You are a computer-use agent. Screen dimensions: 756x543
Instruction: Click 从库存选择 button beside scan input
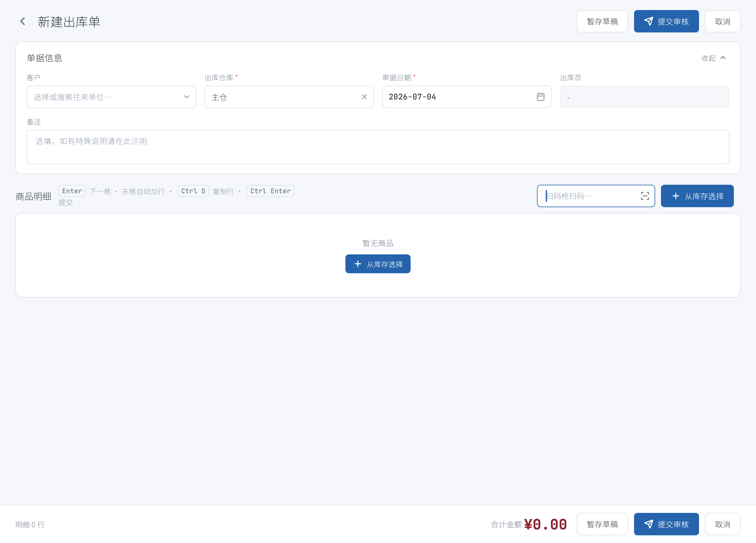[697, 196]
